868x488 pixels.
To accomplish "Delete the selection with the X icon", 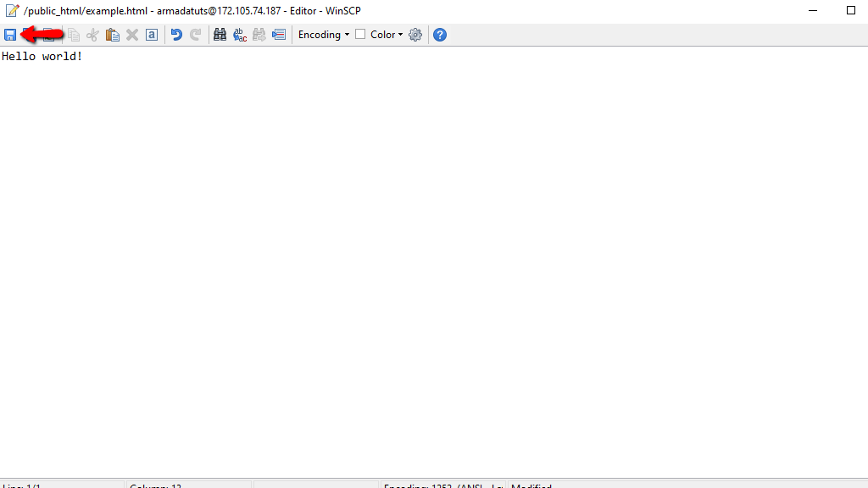I will click(x=131, y=35).
